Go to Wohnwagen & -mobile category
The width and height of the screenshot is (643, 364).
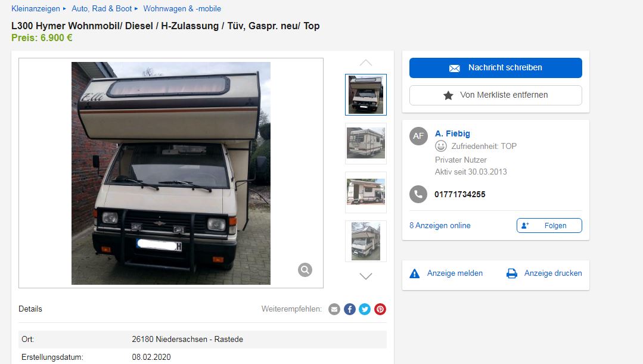tap(182, 8)
